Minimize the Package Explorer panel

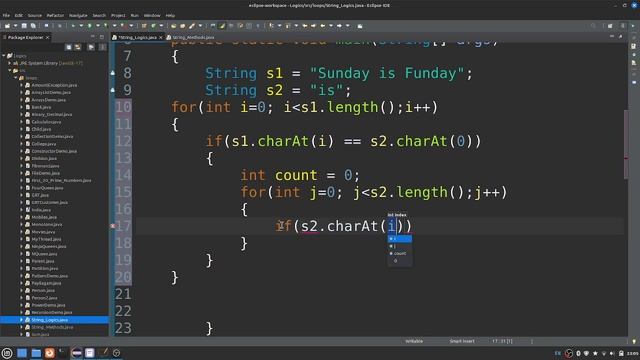[x=93, y=37]
